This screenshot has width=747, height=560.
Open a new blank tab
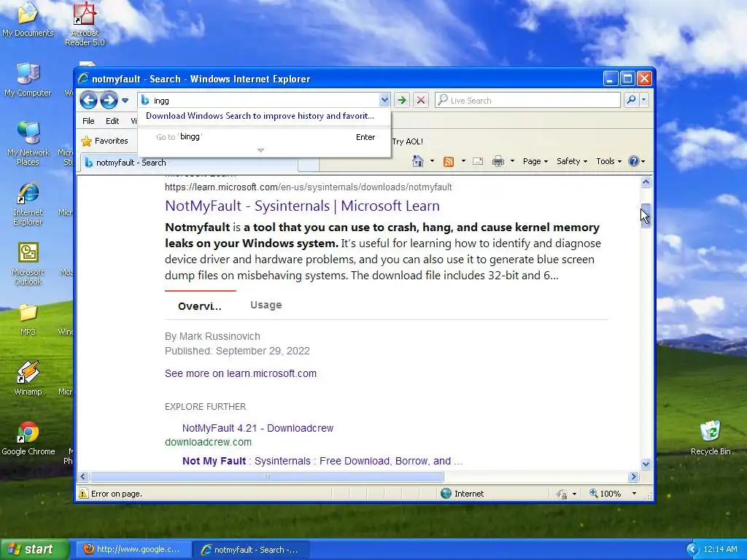point(309,164)
